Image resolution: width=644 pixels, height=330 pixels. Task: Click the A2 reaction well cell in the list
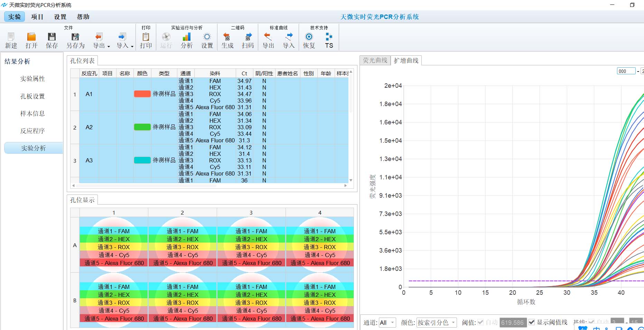pyautogui.click(x=89, y=127)
